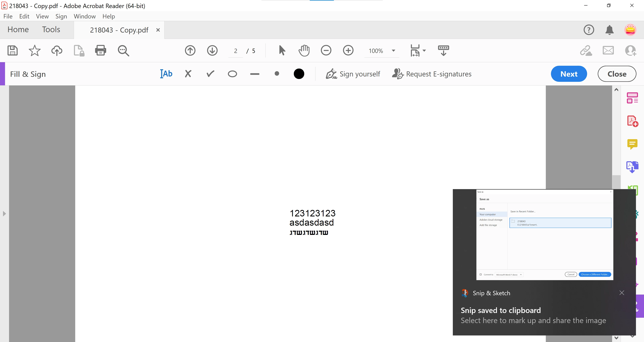Screen dimensions: 644x342
Task: Click the page number input field
Action: tap(235, 51)
